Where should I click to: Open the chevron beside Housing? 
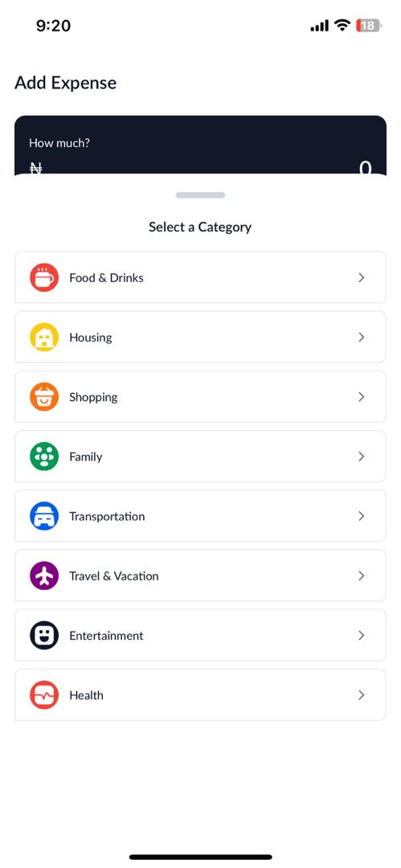coord(361,337)
